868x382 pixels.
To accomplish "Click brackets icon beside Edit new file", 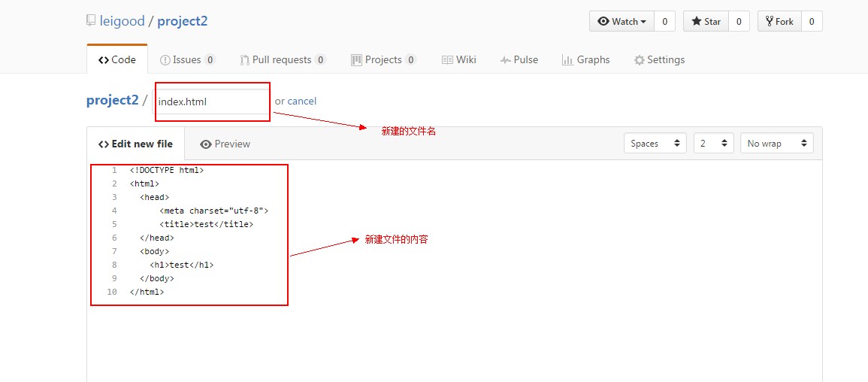I will click(x=104, y=144).
